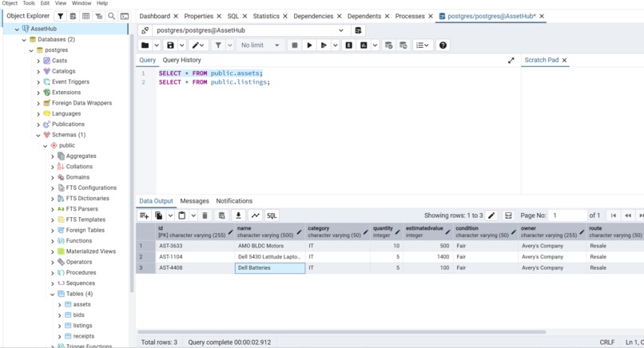Open the Execute options dropdown arrow
Image resolution: width=644 pixels, height=348 pixels.
point(335,45)
